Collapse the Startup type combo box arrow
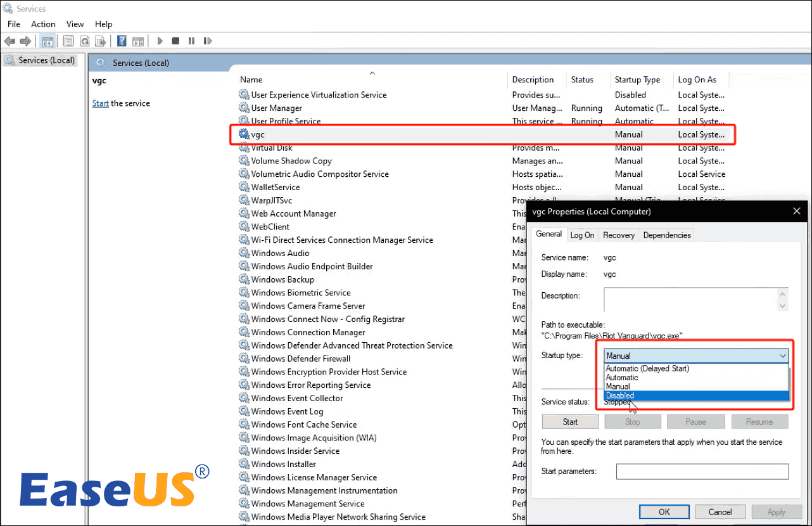The width and height of the screenshot is (812, 526). tap(783, 356)
